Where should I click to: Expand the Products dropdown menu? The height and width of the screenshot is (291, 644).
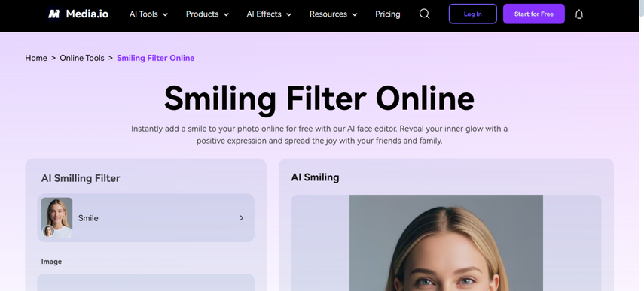[x=207, y=14]
